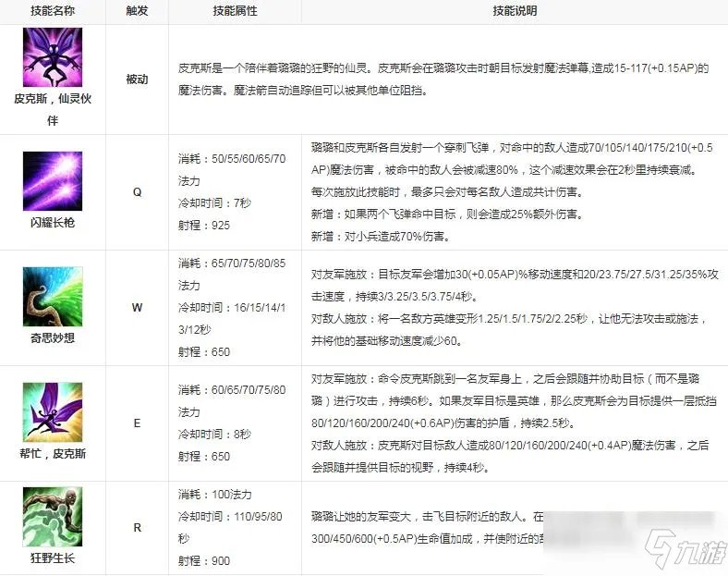Image resolution: width=728 pixels, height=576 pixels.
Task: Click R line 璐璐让她的友军变大
Action: [427, 517]
